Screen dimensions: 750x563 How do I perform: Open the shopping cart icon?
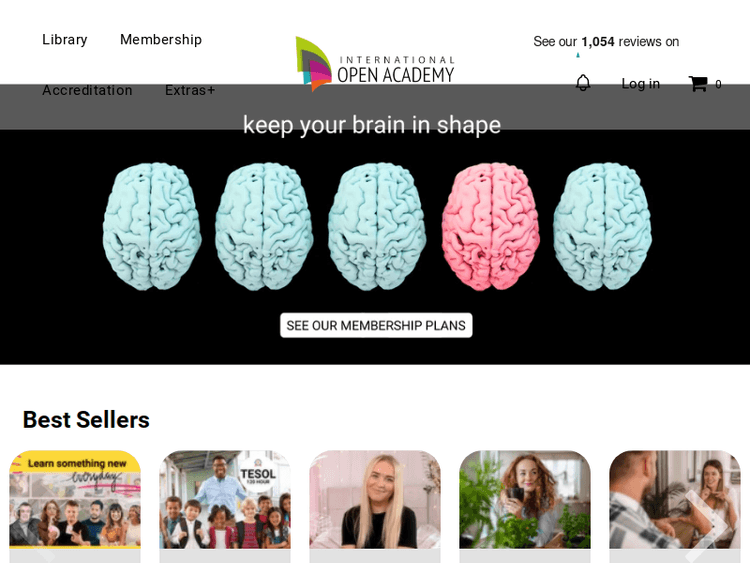[698, 84]
